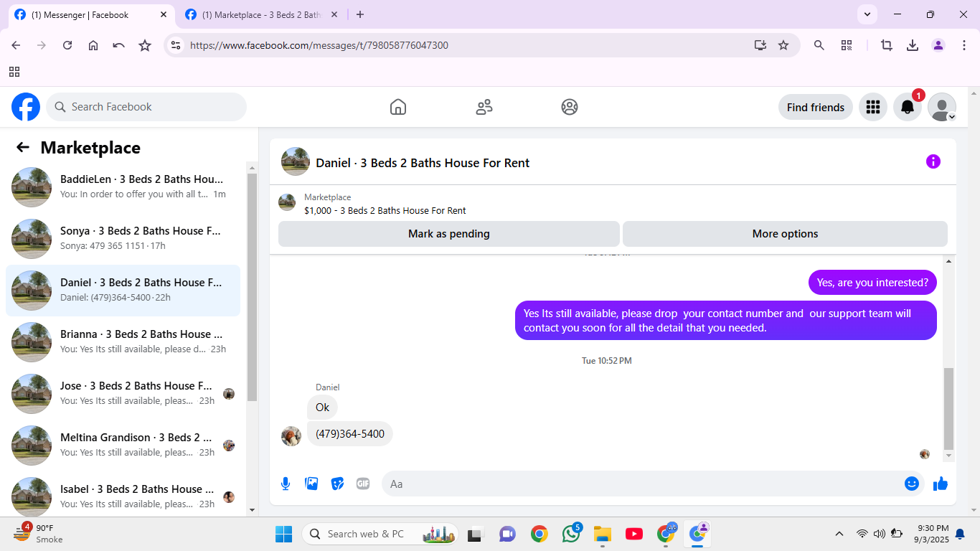Open the browser profile avatar icon
980x551 pixels.
938,45
